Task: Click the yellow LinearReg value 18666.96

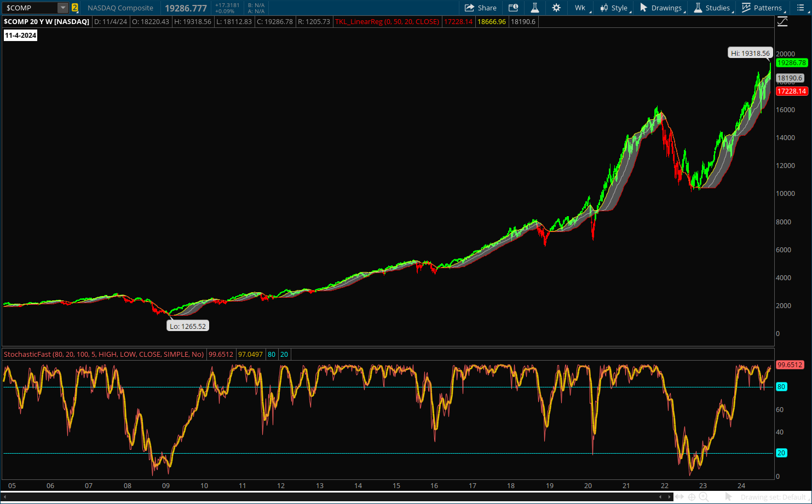Action: tap(492, 21)
